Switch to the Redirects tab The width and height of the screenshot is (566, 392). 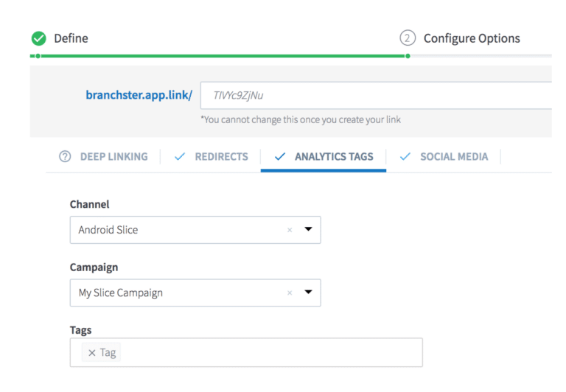point(221,156)
